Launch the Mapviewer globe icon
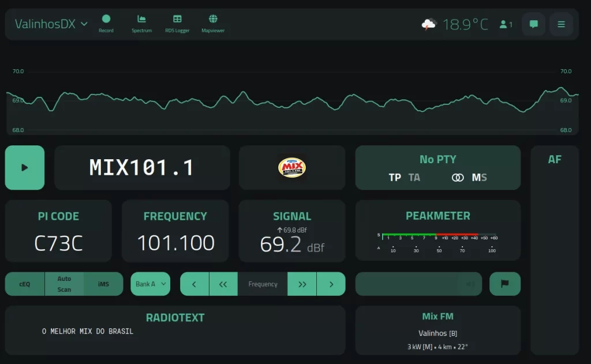This screenshot has height=364, width=591. pyautogui.click(x=213, y=24)
